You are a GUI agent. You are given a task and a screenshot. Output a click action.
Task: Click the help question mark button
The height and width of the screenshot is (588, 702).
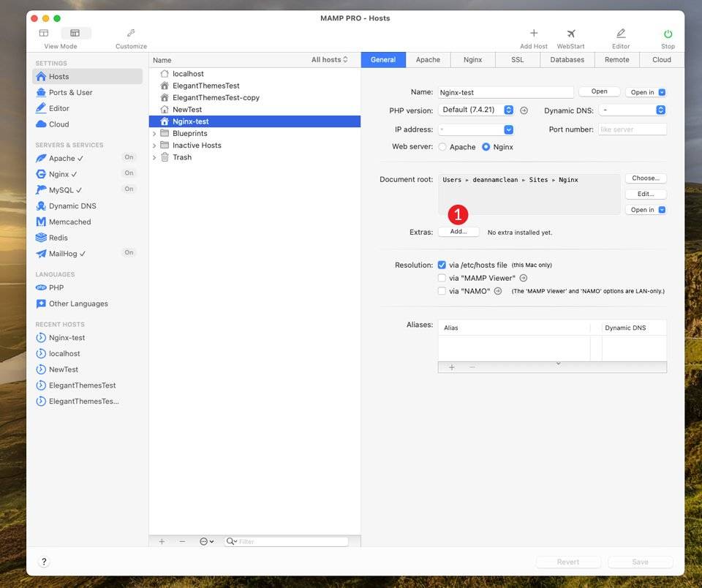tap(43, 562)
